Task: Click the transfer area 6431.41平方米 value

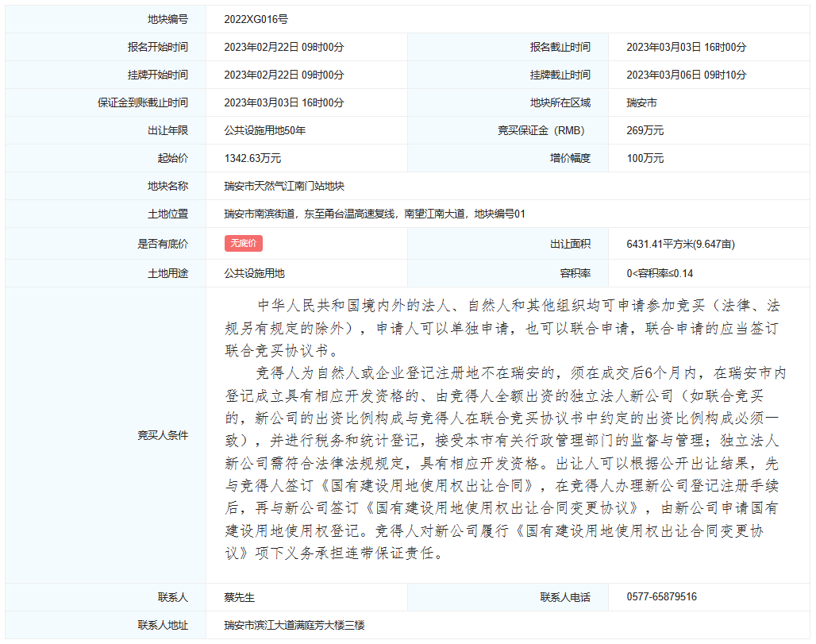Action: point(680,244)
